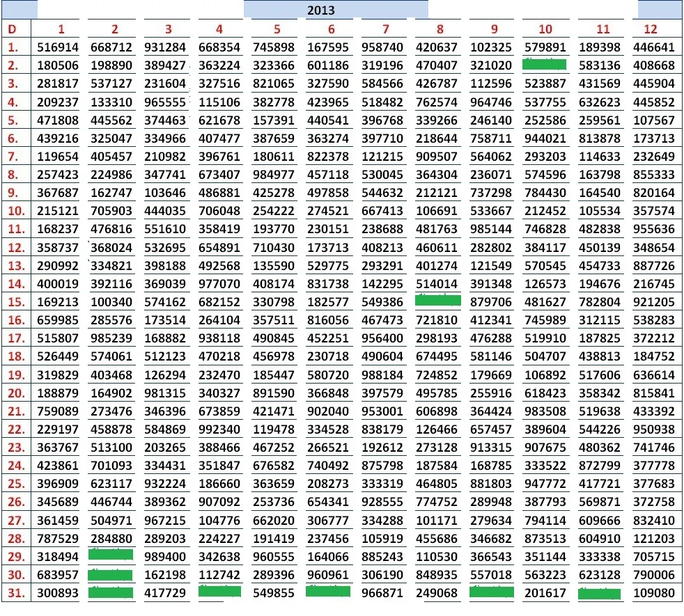684x616 pixels.
Task: Select the cell containing 992340
Action: pyautogui.click(x=219, y=429)
